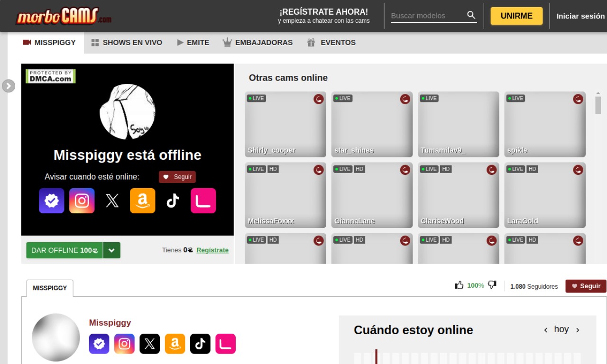Open the MISSPIGGY navigation tab
This screenshot has width=607, height=364.
click(x=49, y=43)
